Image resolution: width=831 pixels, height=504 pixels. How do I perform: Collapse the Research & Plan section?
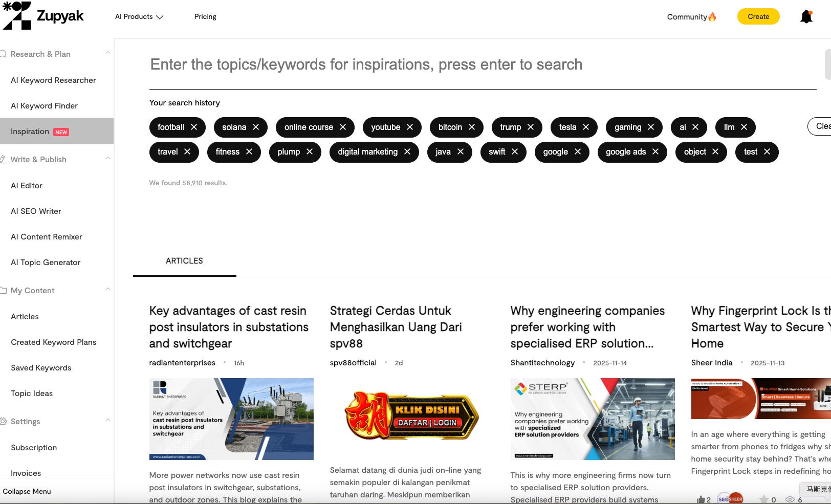tap(108, 53)
